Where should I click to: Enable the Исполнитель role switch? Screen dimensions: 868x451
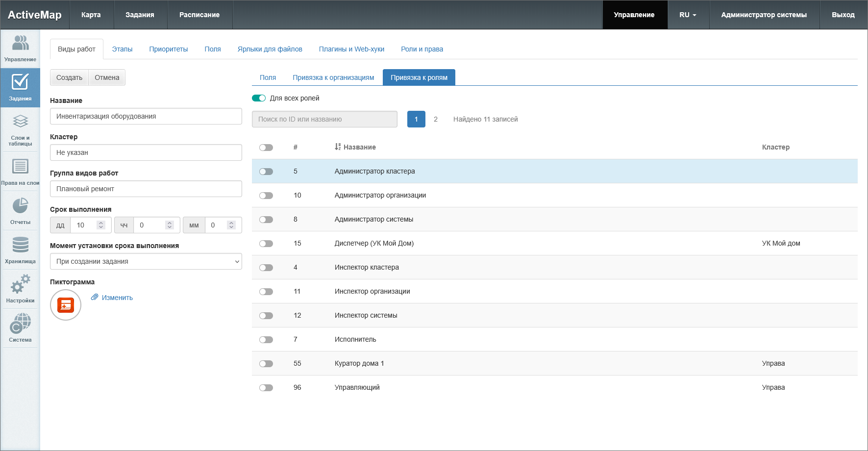coord(266,340)
